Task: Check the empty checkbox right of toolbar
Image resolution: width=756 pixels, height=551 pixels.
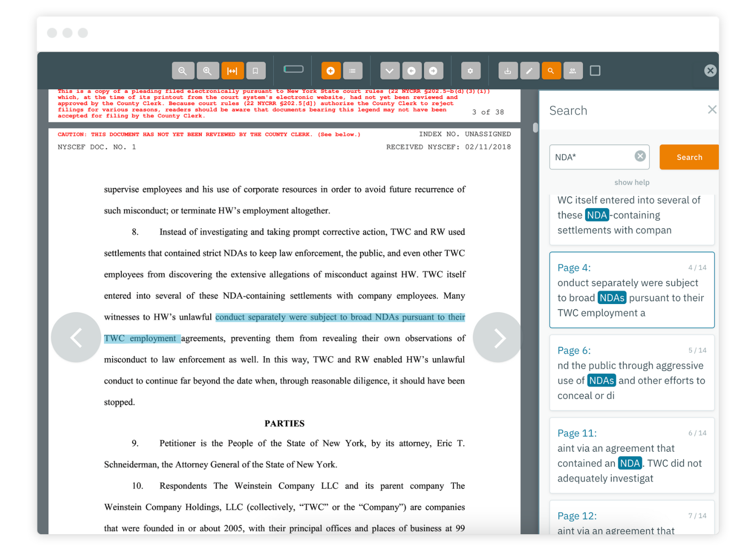Action: (x=595, y=71)
